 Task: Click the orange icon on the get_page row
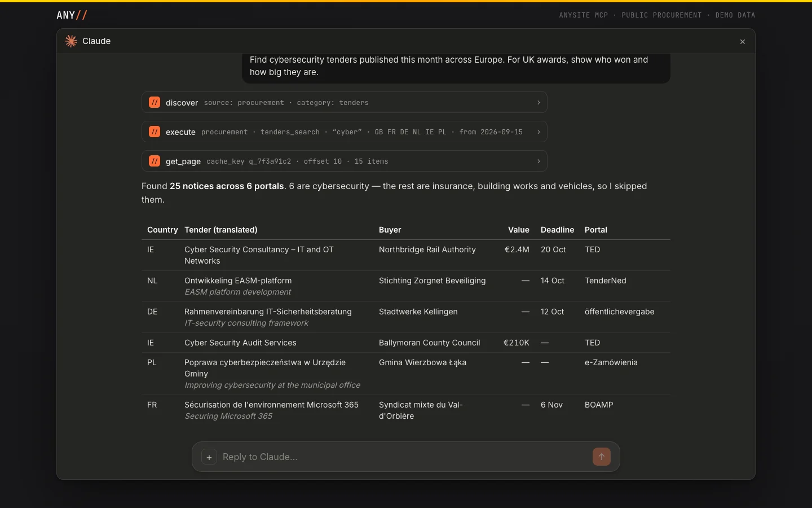point(155,161)
